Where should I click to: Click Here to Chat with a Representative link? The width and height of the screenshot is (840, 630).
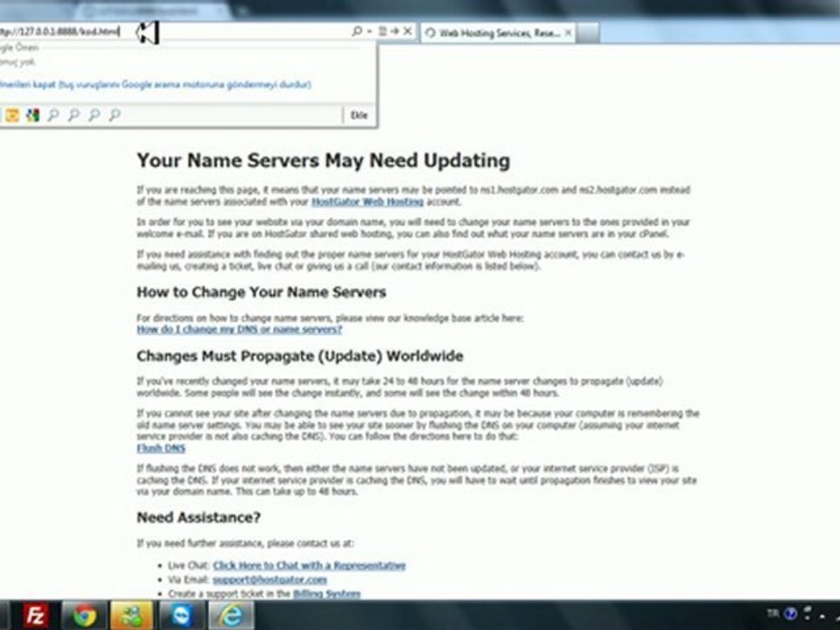309,565
